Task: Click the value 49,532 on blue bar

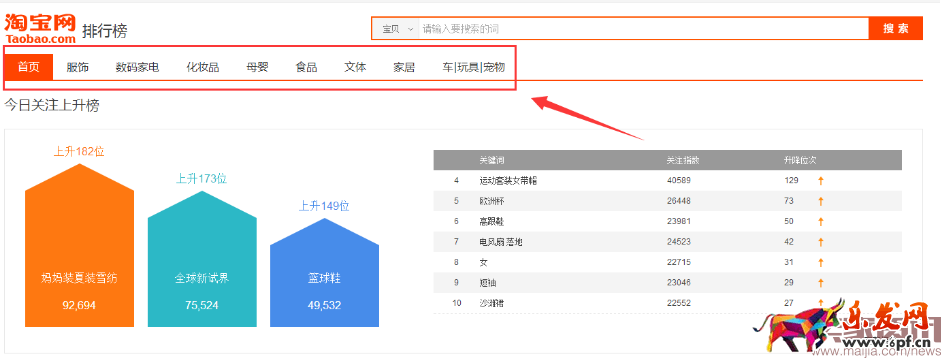Action: (x=324, y=305)
